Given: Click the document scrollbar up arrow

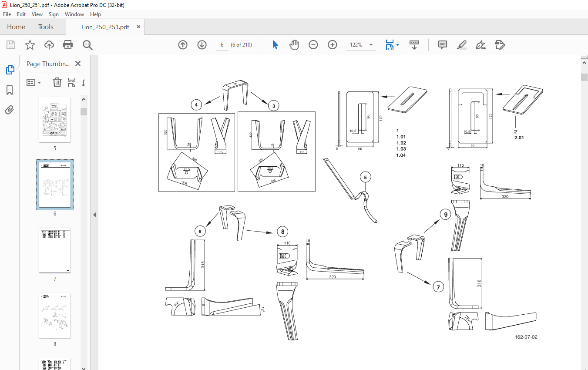Looking at the screenshot, I should coord(585,63).
